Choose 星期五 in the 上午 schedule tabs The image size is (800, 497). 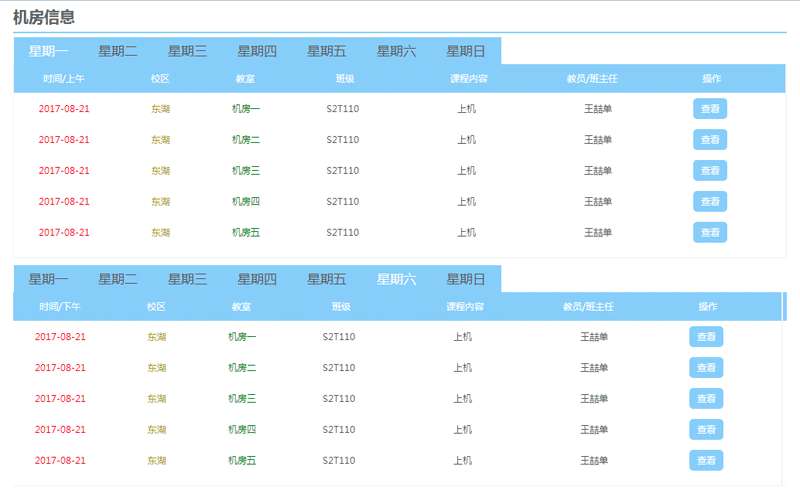point(327,51)
